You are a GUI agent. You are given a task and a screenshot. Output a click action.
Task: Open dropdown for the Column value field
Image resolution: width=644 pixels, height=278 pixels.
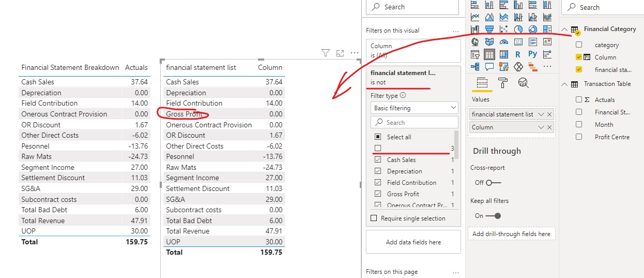541,127
